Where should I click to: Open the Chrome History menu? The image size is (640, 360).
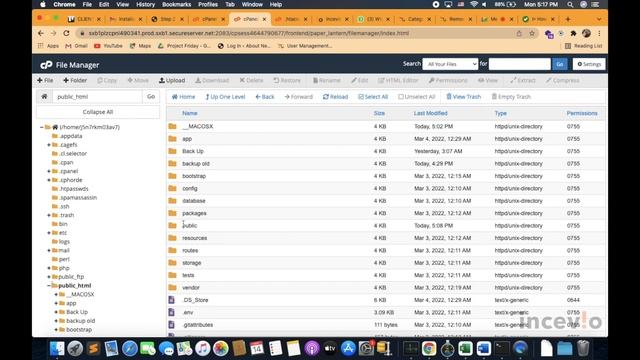[x=145, y=4]
